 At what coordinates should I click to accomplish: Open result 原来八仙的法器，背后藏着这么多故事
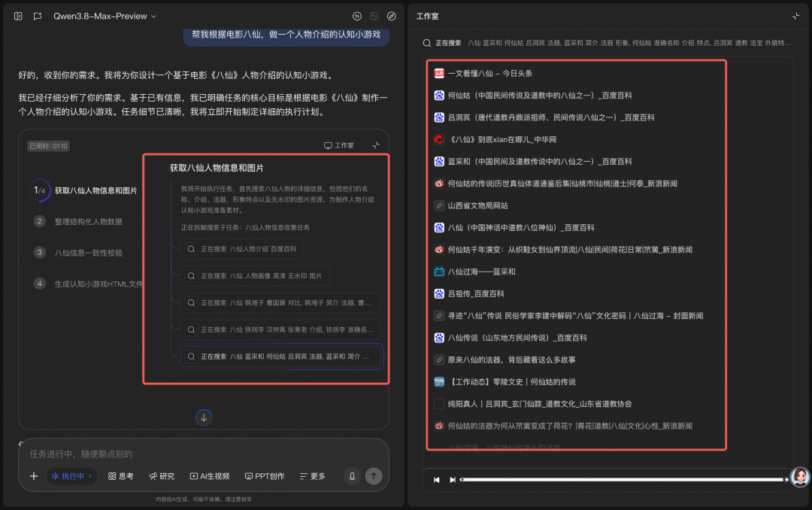click(x=512, y=360)
